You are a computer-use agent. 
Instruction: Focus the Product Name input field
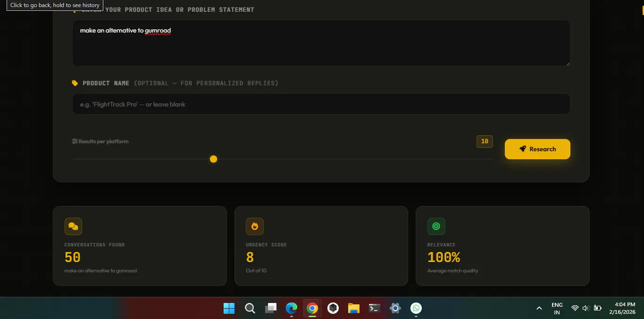[x=321, y=104]
